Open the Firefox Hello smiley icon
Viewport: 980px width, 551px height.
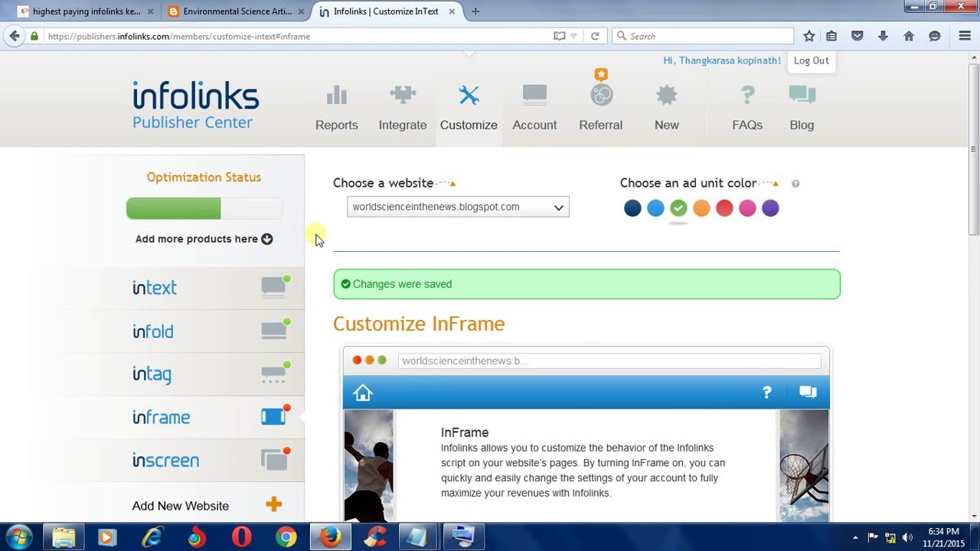point(935,36)
